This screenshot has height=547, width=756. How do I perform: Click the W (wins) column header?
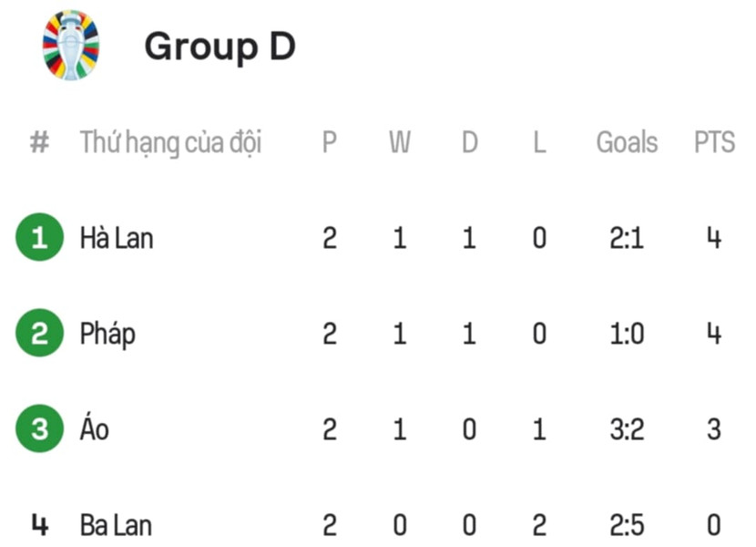click(x=399, y=143)
